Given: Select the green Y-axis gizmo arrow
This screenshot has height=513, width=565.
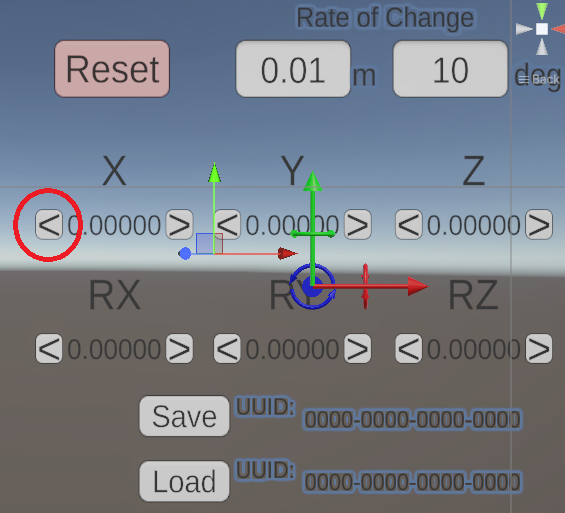Looking at the screenshot, I should 312,182.
